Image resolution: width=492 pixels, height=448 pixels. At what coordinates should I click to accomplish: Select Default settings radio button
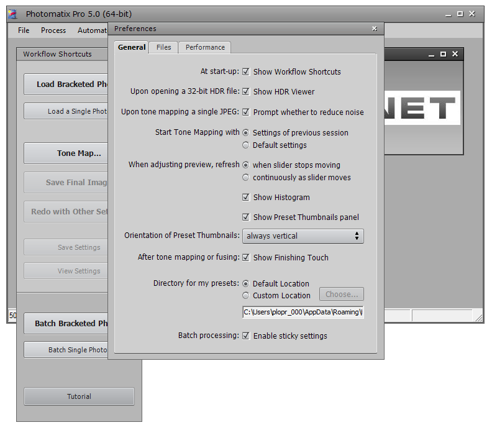coord(245,145)
